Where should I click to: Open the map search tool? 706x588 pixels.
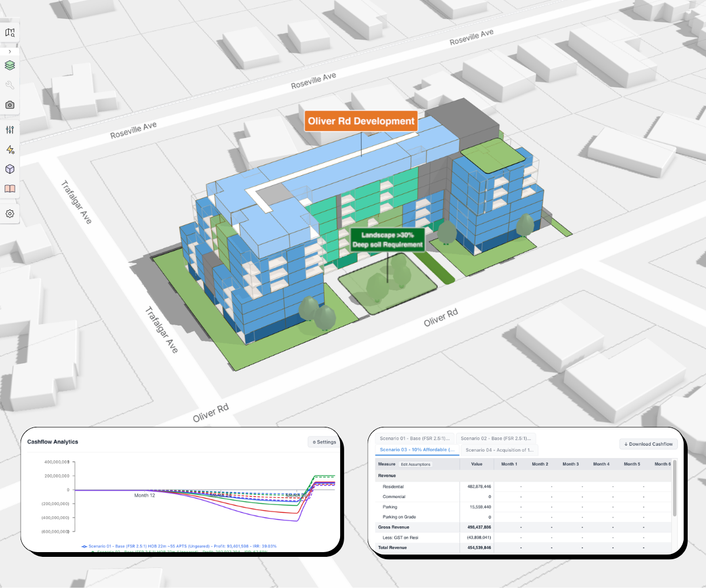pos(10,33)
